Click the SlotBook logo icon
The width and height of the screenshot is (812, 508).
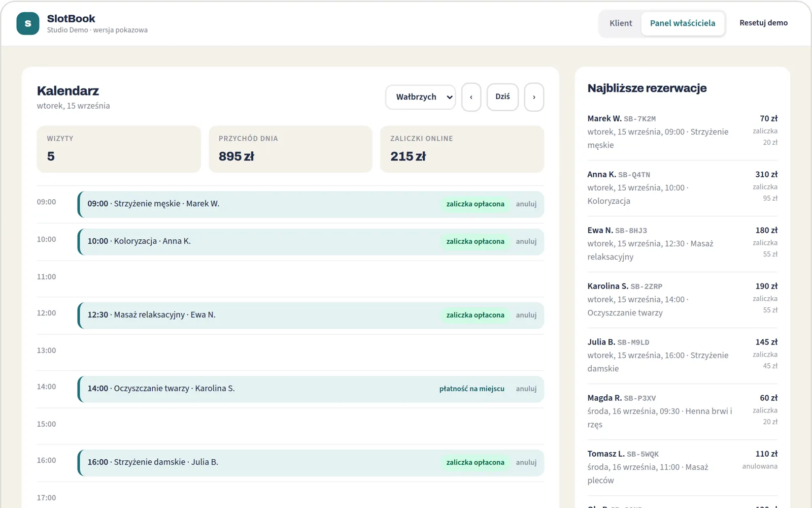click(28, 23)
